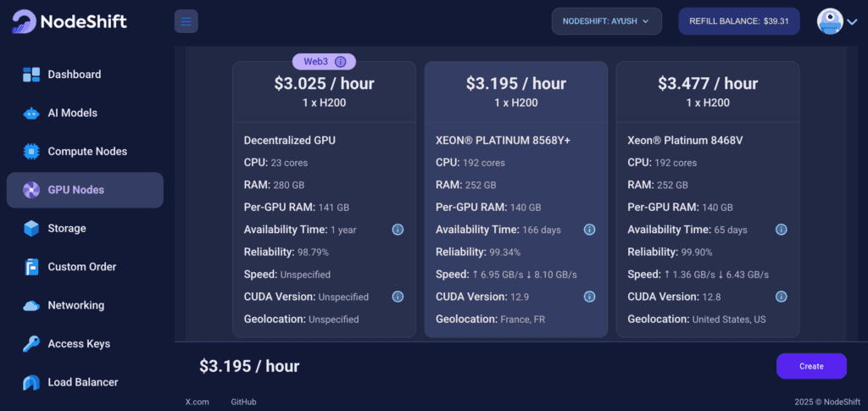868x411 pixels.
Task: Click the Compute Nodes chip icon
Action: point(31,152)
